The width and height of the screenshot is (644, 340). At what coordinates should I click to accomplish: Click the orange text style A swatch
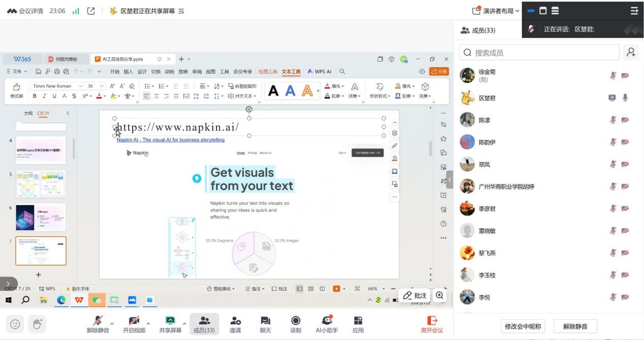coord(307,91)
